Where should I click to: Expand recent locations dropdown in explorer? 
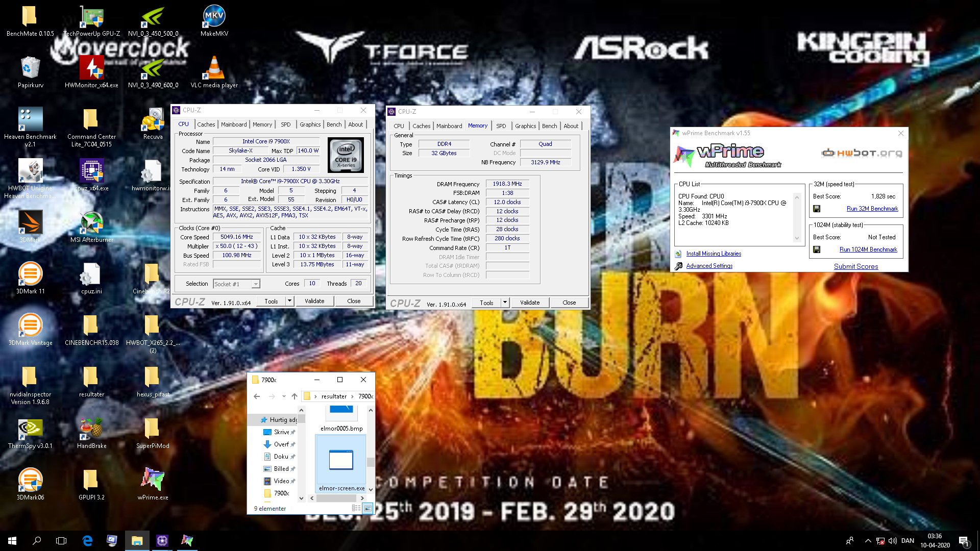point(284,396)
